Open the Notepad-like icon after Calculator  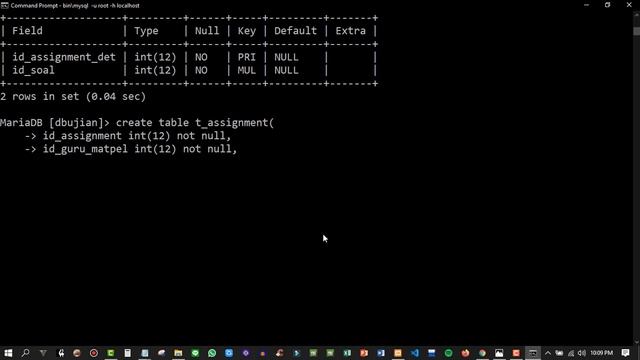click(144, 353)
